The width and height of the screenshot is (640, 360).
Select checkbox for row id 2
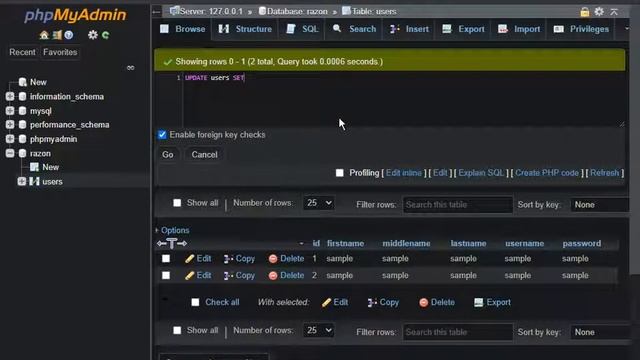tap(166, 276)
